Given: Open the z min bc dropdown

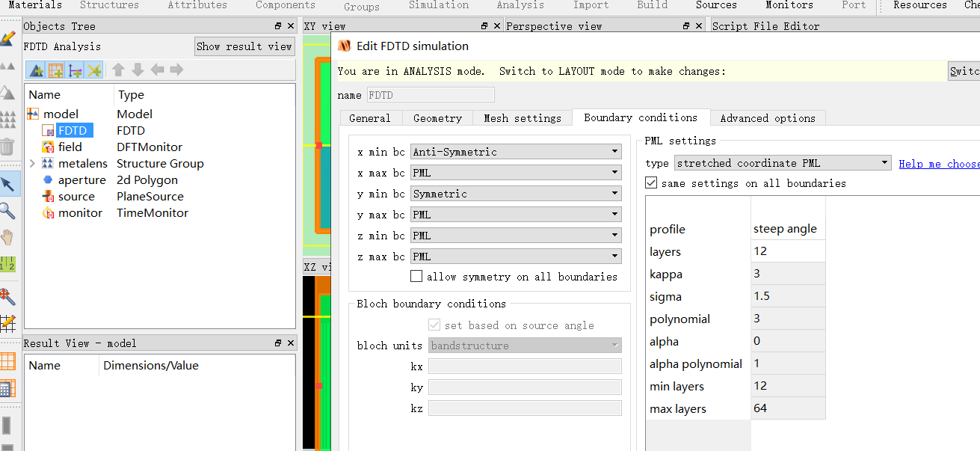Looking at the screenshot, I should 516,236.
